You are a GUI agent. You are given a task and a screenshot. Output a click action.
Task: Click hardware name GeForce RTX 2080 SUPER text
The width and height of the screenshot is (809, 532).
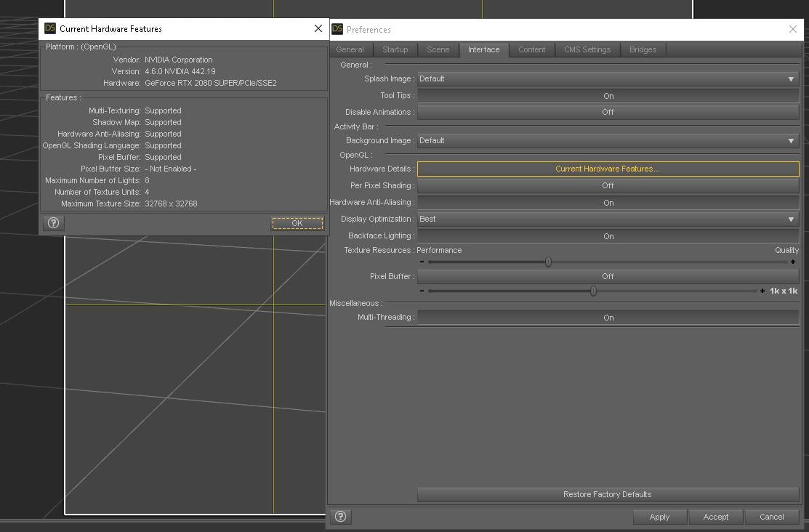pos(211,83)
